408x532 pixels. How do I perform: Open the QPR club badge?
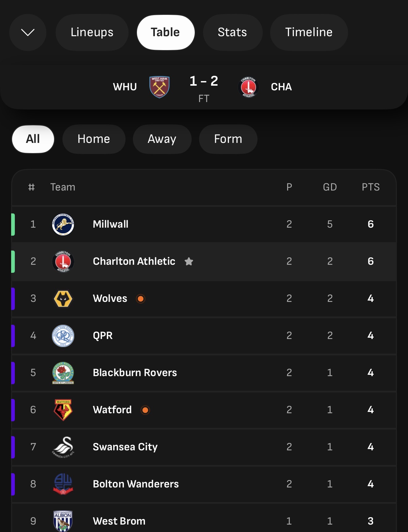coord(63,336)
